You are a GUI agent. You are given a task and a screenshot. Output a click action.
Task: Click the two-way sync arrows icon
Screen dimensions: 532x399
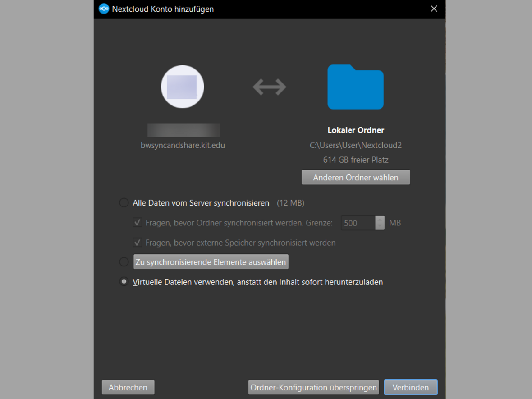coord(270,87)
